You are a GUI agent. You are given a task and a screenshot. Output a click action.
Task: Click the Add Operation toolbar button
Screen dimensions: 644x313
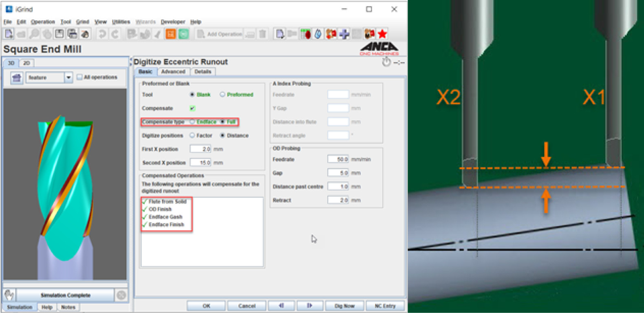tap(219, 34)
